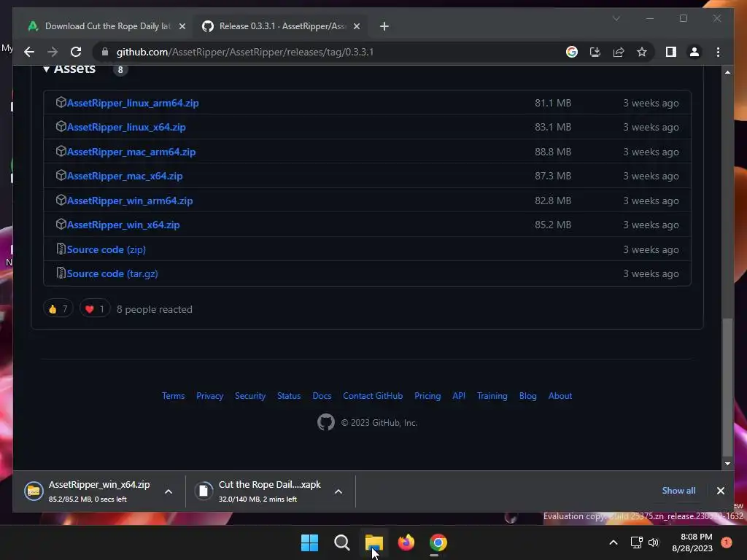Click the scrollbar down arrow
Screen dimensions: 747x560
click(727, 463)
